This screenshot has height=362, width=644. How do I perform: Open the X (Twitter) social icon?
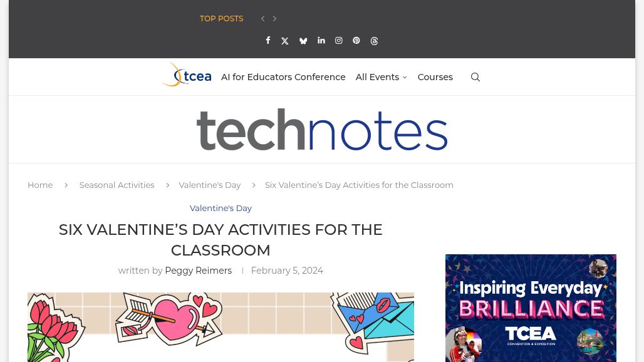(x=285, y=41)
